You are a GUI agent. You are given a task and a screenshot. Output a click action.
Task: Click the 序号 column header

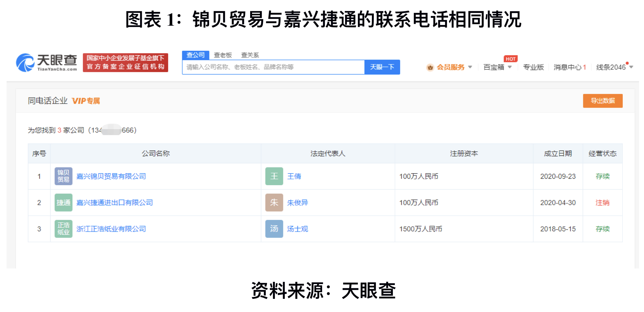[x=39, y=153]
